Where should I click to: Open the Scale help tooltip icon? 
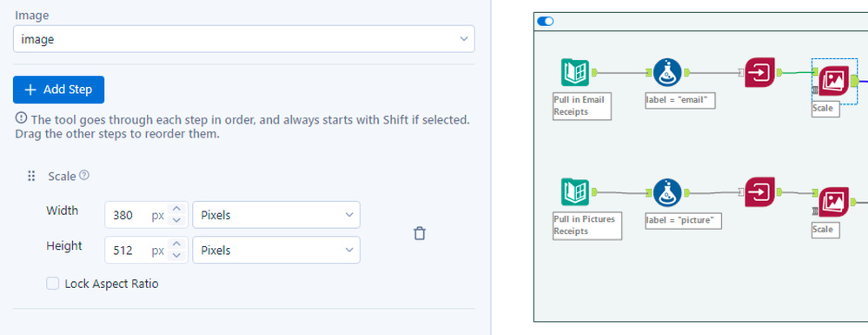coord(84,175)
